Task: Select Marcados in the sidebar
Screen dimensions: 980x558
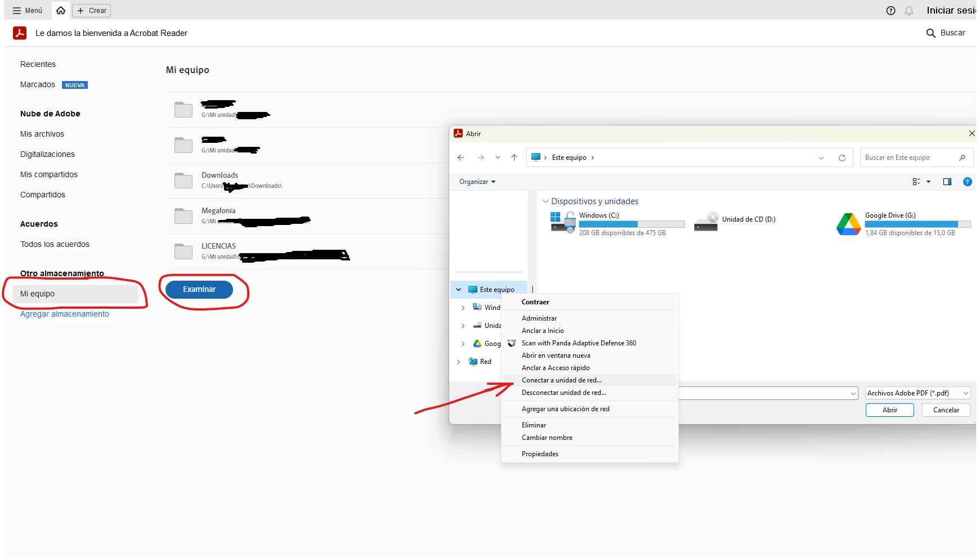Action: (38, 84)
